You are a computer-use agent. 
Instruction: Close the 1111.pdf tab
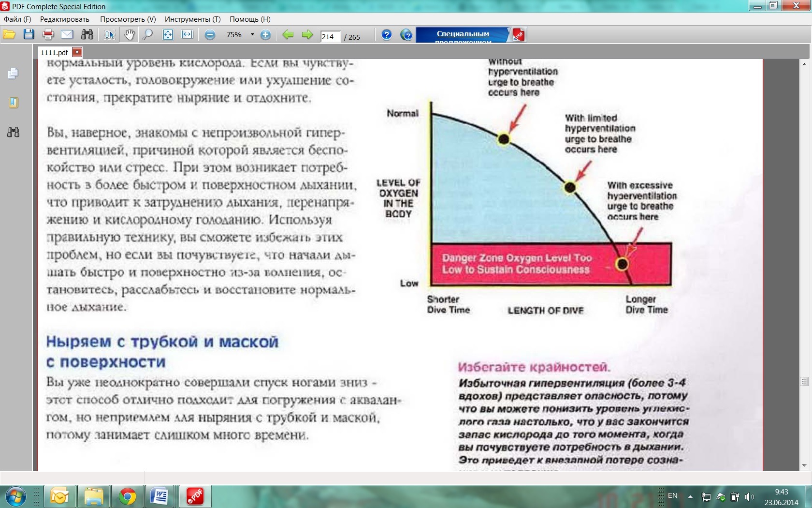pyautogui.click(x=77, y=52)
